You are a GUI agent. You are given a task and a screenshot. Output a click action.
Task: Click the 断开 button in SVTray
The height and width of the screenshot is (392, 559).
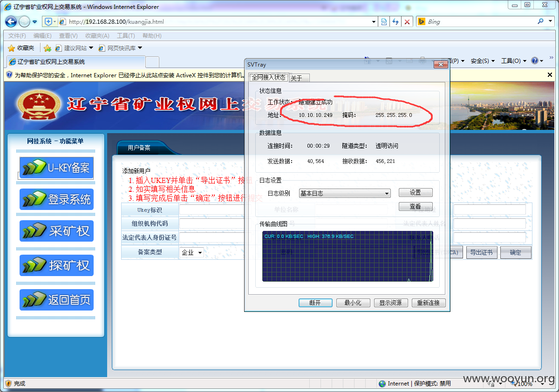click(x=315, y=303)
